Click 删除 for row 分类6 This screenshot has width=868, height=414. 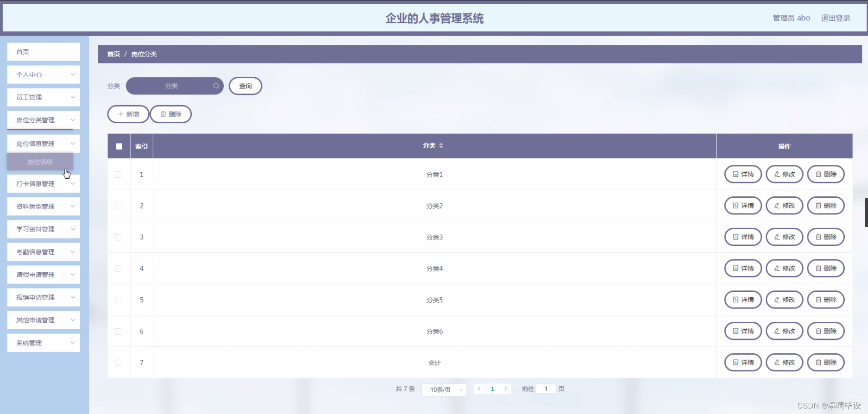tap(826, 331)
